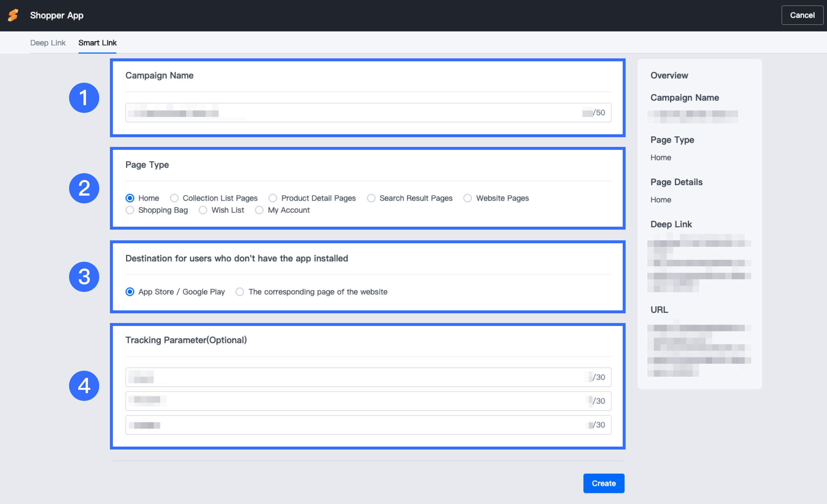This screenshot has width=827, height=504.
Task: Choose Website Pages option
Action: coord(468,198)
